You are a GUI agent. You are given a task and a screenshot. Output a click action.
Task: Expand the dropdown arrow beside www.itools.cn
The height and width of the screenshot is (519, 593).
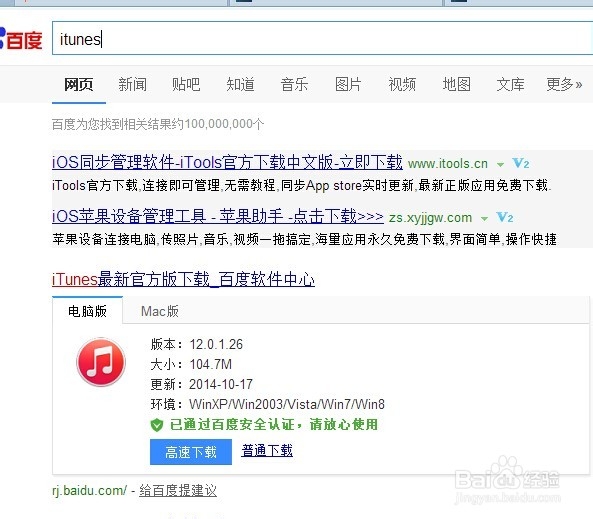pyautogui.click(x=500, y=165)
